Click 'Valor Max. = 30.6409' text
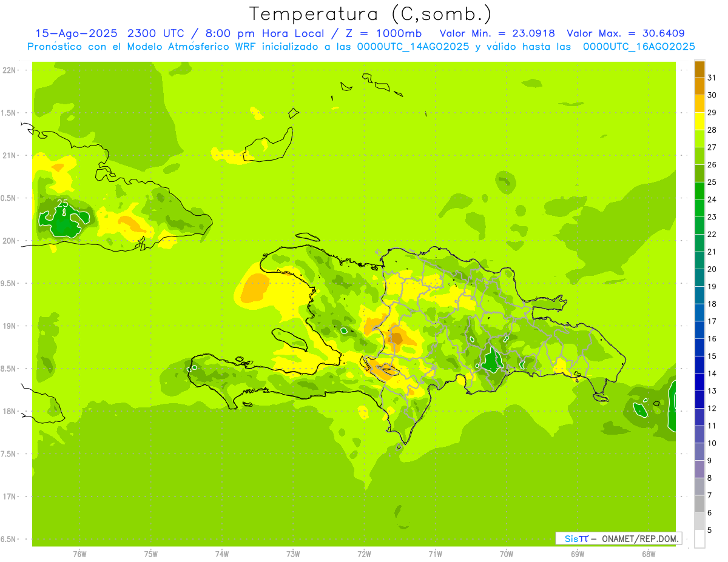This screenshot has width=728, height=562. (625, 33)
